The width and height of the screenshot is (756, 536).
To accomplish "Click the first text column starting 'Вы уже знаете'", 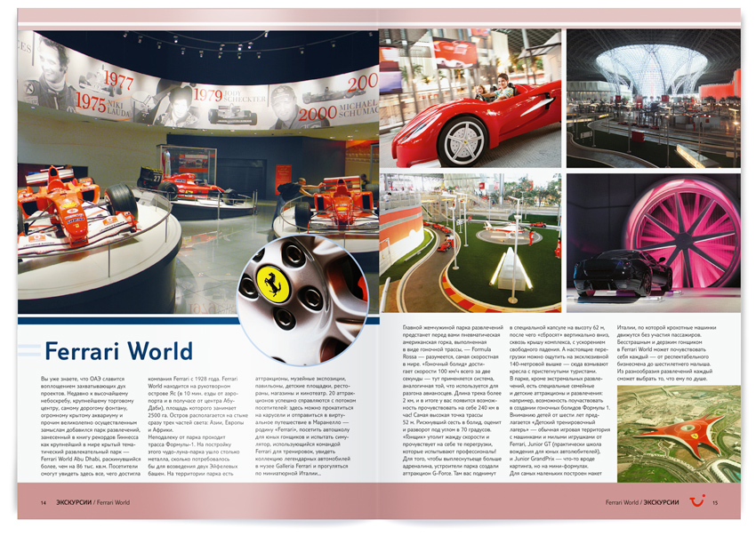I will 91,426.
